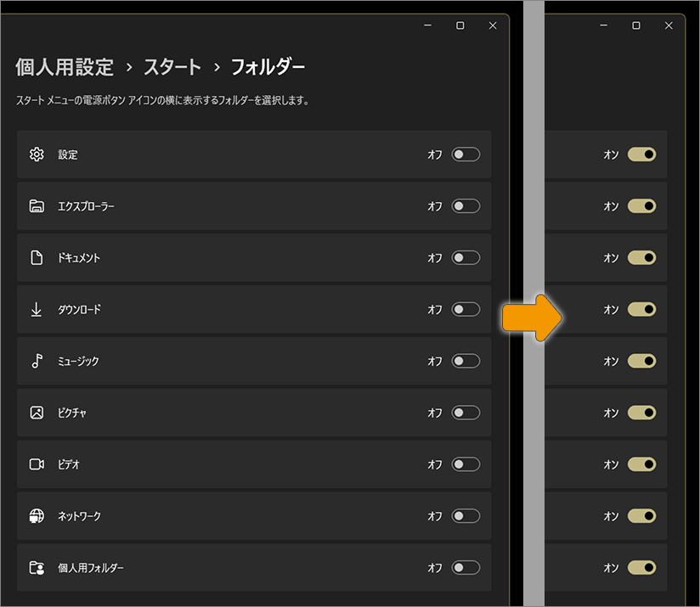
Task: Enable the ダウンロード toggle in left window
Action: [x=466, y=310]
